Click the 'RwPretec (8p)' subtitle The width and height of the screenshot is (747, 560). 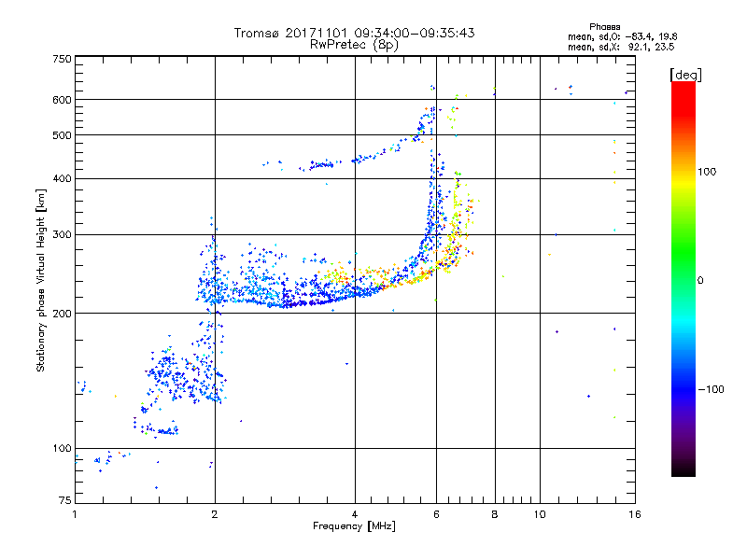[354, 45]
